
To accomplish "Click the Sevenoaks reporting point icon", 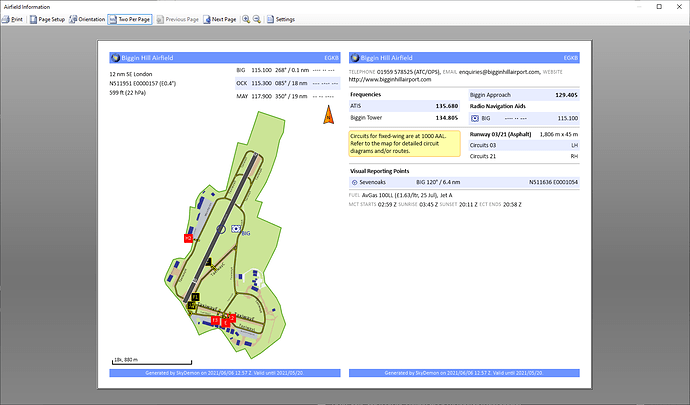I will click(354, 182).
